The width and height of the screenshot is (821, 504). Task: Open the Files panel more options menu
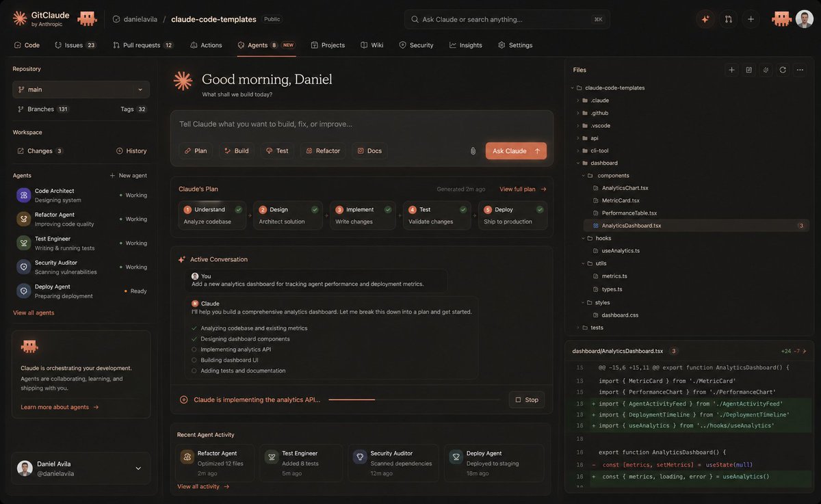(x=800, y=70)
